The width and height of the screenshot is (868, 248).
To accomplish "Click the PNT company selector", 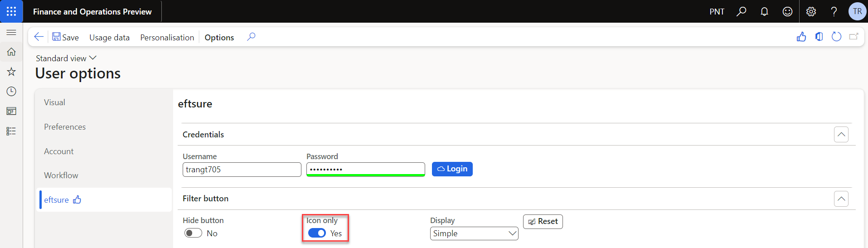I will point(717,12).
